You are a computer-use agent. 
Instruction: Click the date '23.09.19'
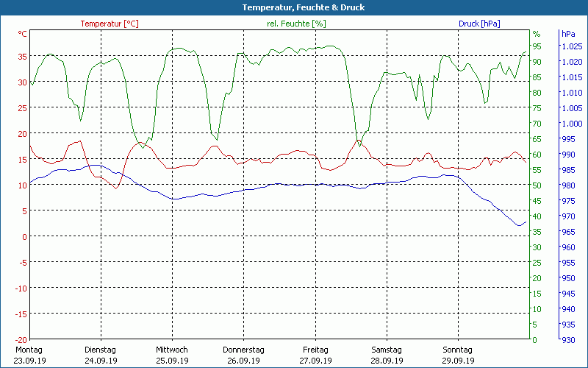point(29,361)
